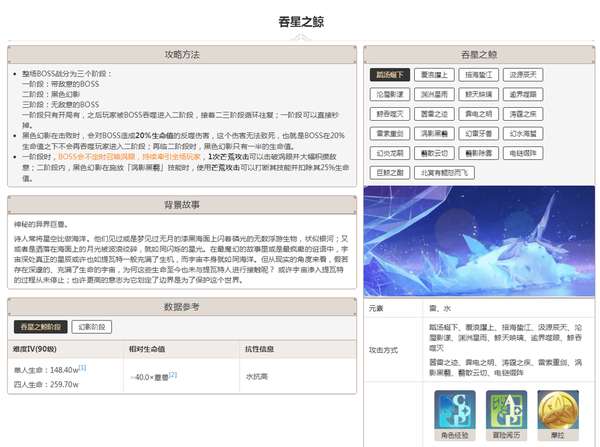Screen dimensions: 600x447
Task: Click the 四人生命：259.70w value
Action: coord(46,384)
